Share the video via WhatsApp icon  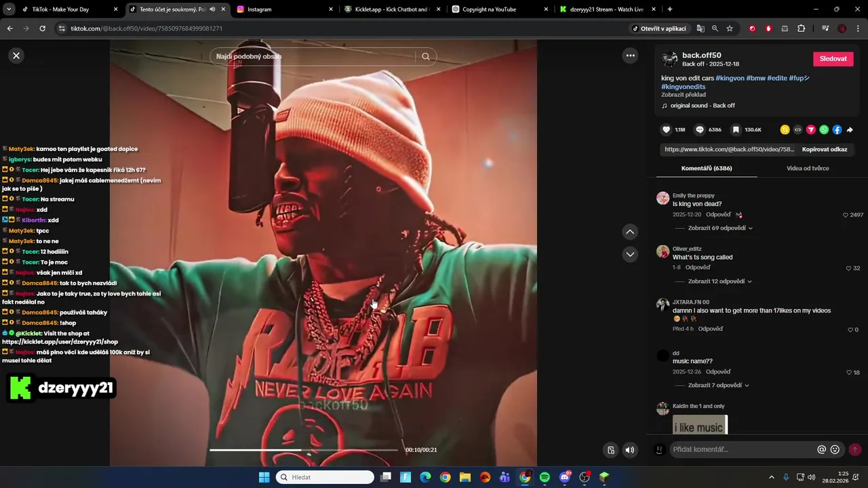click(824, 129)
